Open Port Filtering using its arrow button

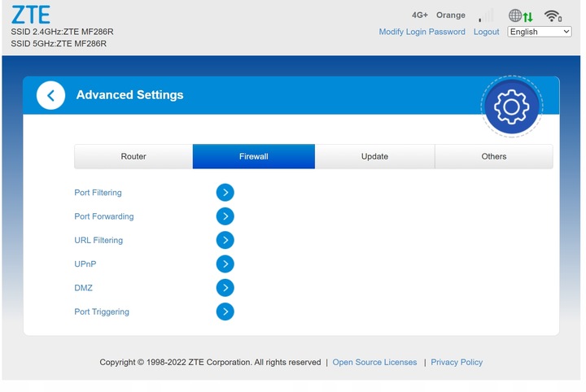coord(225,193)
